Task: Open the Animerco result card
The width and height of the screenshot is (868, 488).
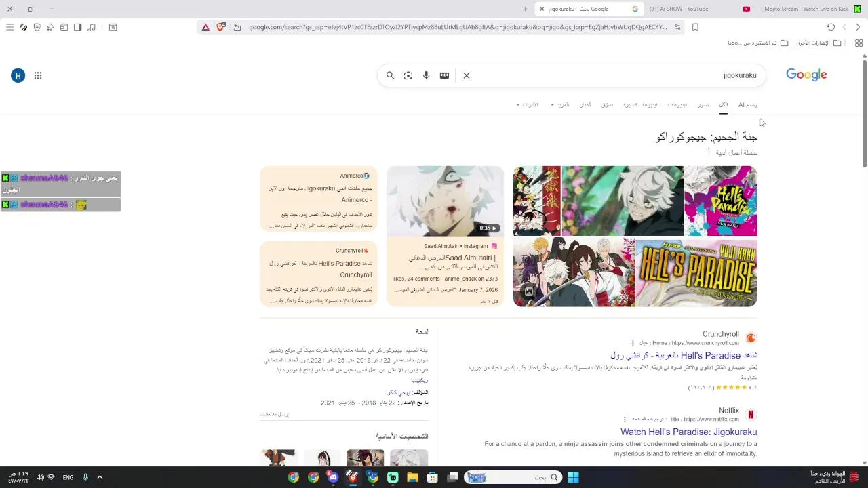Action: coord(319,200)
